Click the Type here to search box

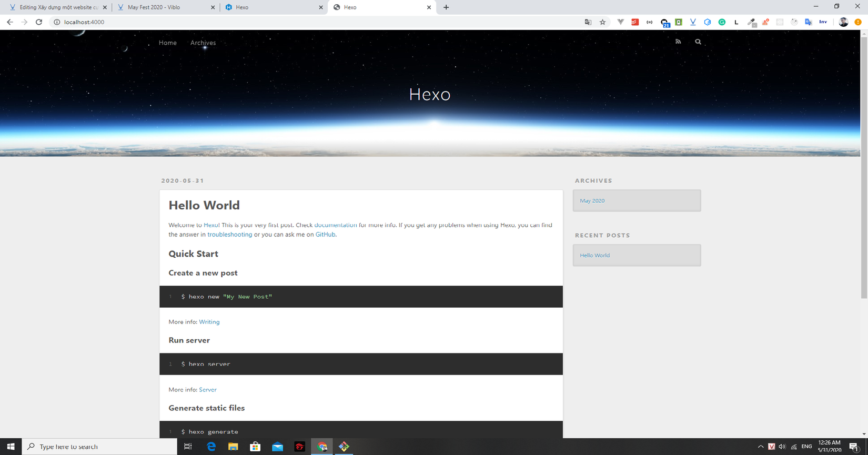click(100, 447)
